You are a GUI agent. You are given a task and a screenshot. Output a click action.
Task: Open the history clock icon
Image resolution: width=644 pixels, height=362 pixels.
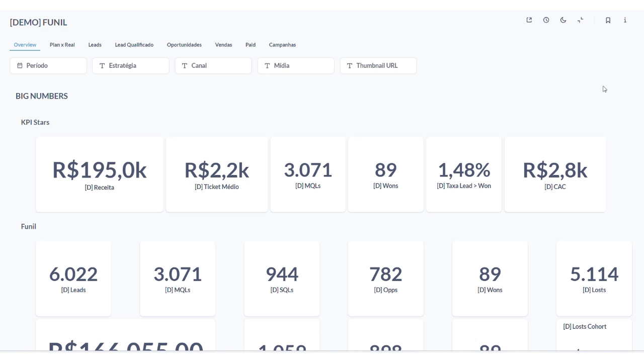coord(546,20)
